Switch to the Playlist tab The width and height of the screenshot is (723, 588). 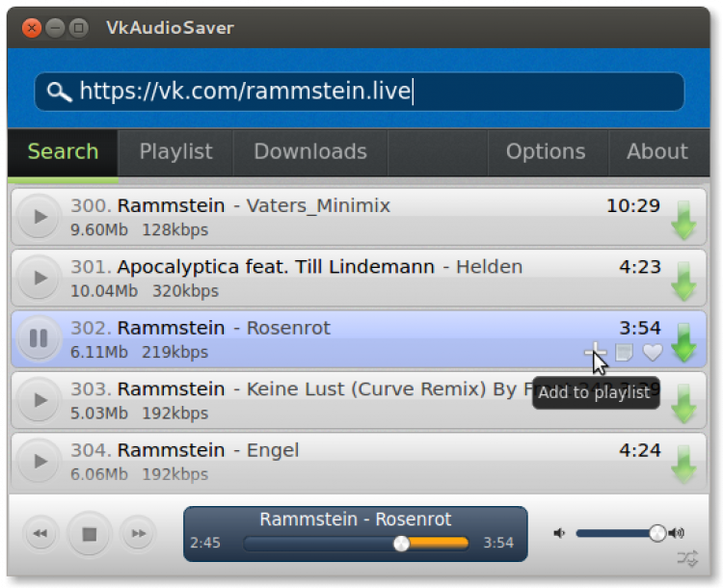point(175,152)
